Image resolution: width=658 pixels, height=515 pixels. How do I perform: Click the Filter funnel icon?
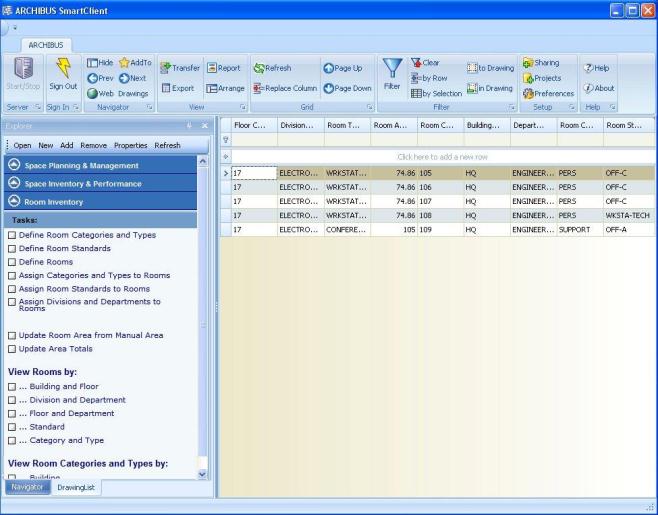tap(392, 68)
